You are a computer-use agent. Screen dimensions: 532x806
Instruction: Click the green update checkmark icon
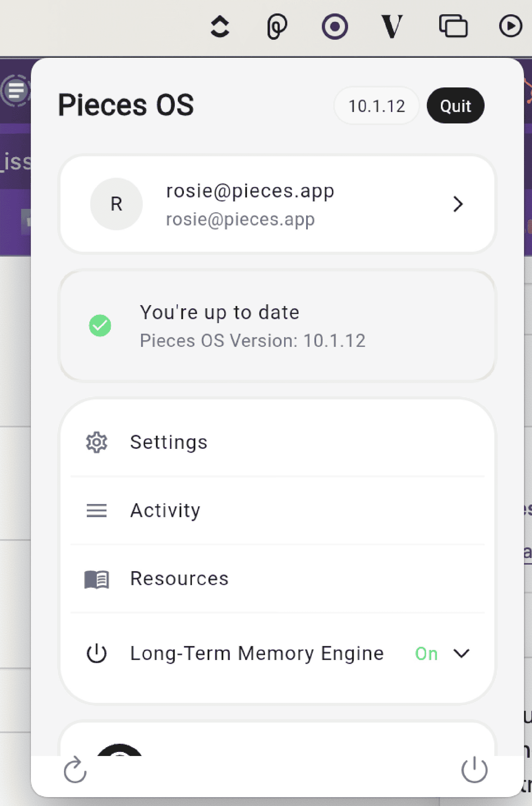[x=100, y=326]
